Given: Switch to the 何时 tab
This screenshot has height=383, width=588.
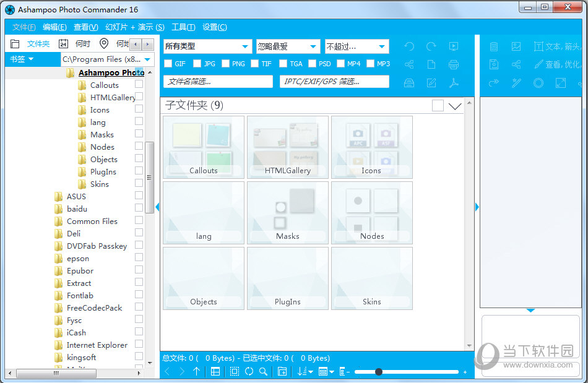Looking at the screenshot, I should point(83,44).
